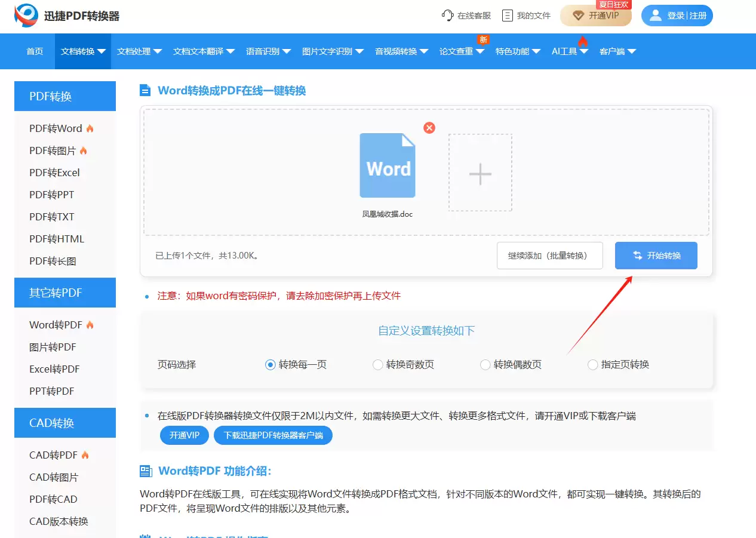Click the 开始转换 button
This screenshot has height=538, width=756.
tap(656, 255)
